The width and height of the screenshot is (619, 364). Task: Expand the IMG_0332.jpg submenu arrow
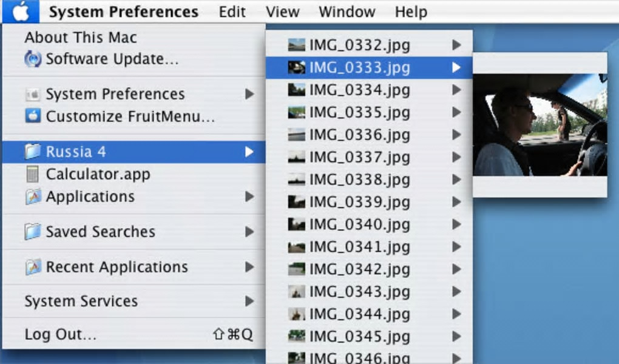(x=456, y=45)
